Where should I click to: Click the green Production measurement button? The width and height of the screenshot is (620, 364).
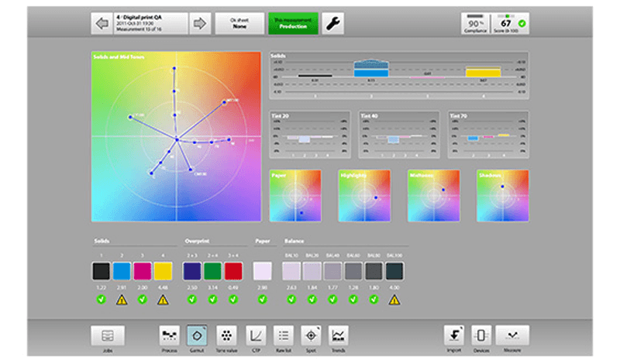point(293,24)
